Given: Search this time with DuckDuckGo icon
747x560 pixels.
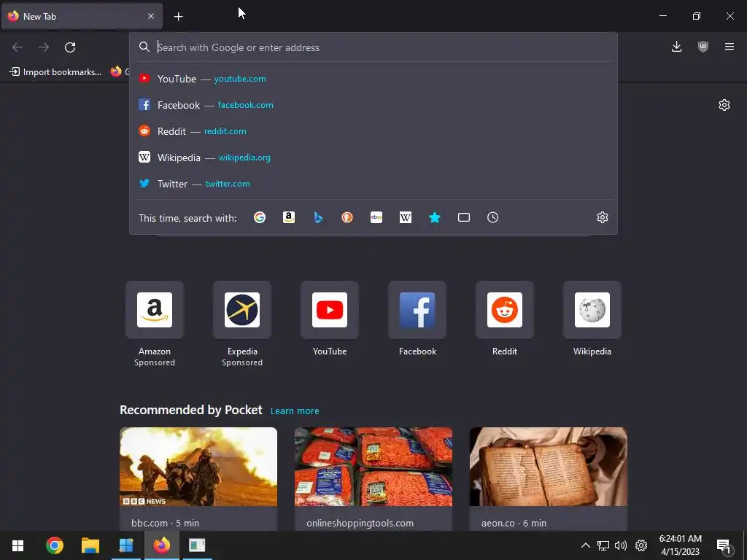Looking at the screenshot, I should [347, 217].
